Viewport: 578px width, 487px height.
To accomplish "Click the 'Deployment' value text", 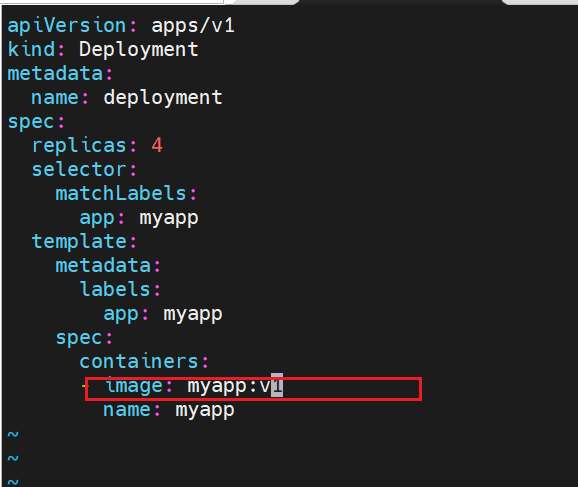I will coord(139,50).
